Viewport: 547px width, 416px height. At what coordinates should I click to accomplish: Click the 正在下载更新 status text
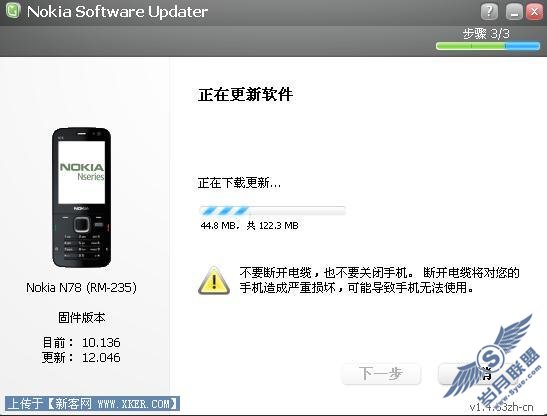(239, 183)
